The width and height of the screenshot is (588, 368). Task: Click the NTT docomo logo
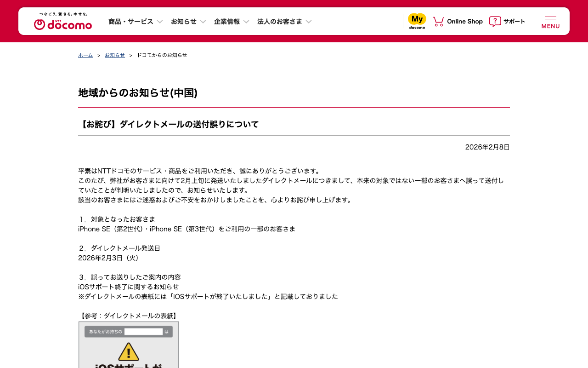point(63,21)
